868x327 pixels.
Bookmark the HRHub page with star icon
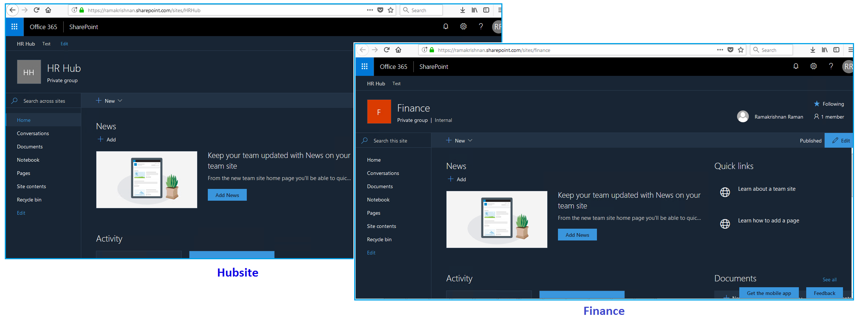pyautogui.click(x=391, y=10)
